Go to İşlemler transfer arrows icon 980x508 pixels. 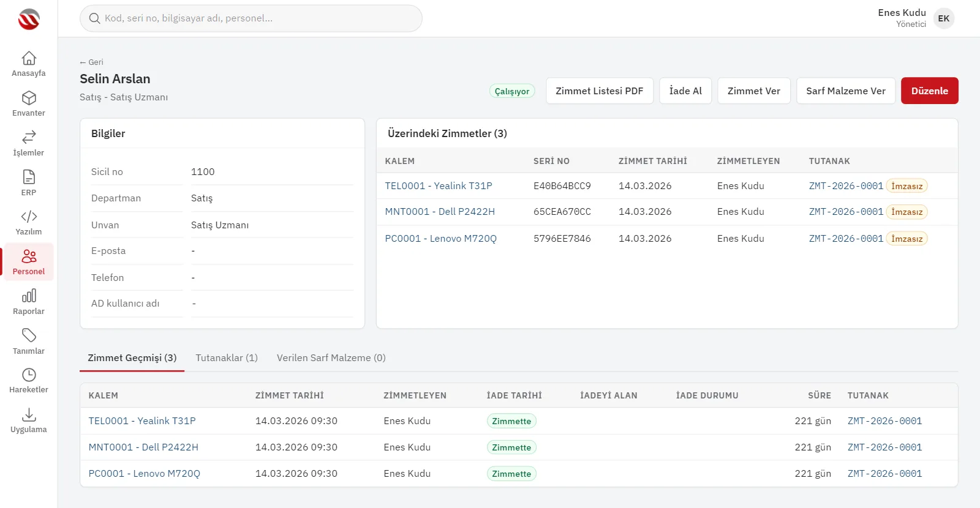pyautogui.click(x=29, y=137)
